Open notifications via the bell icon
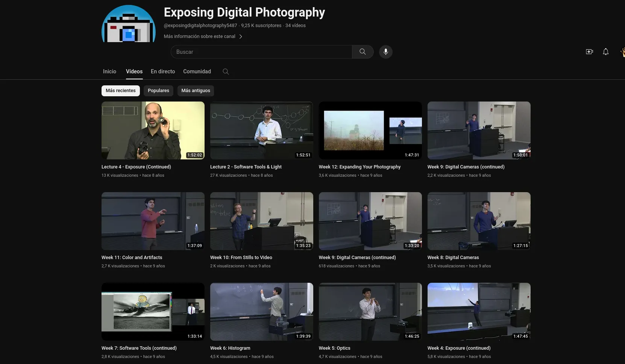 pyautogui.click(x=605, y=52)
